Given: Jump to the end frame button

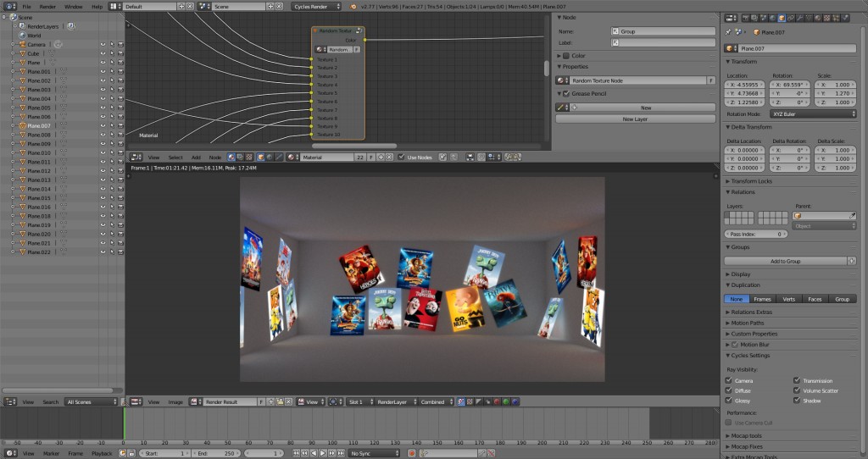Looking at the screenshot, I should [x=341, y=453].
